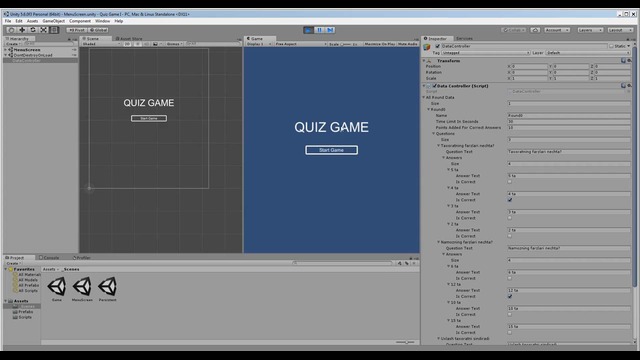The height and width of the screenshot is (360, 640).
Task: Switch to the Asset Store tab
Action: (x=129, y=39)
